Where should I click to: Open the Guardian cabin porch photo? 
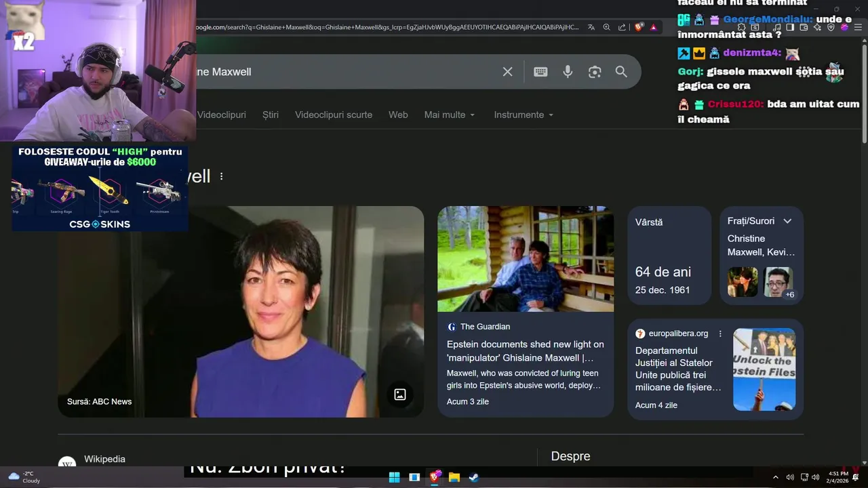526,259
